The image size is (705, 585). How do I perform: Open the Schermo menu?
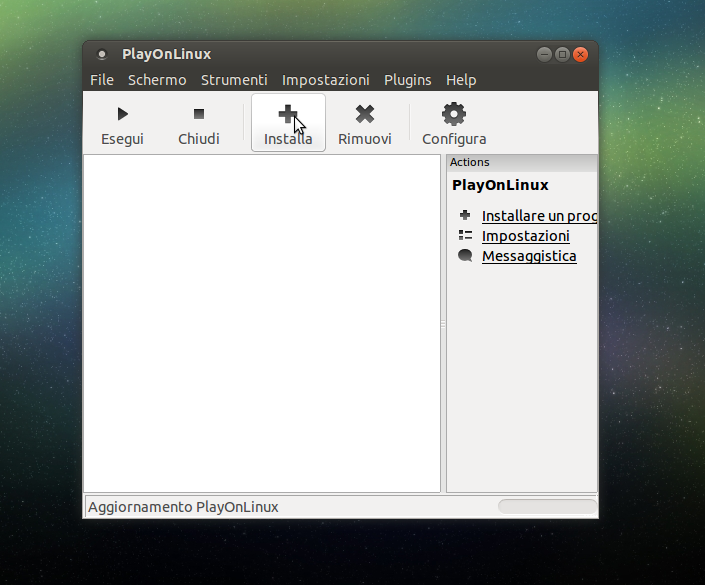157,80
